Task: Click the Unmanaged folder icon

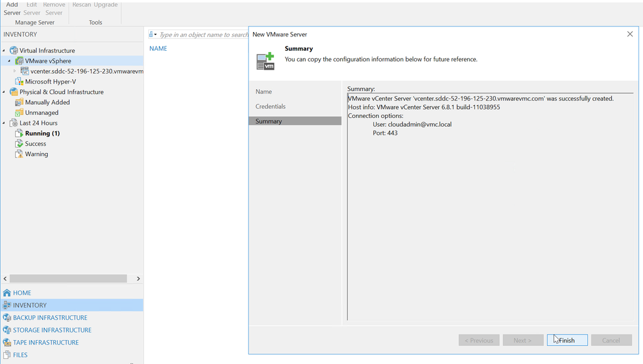Action: tap(19, 112)
